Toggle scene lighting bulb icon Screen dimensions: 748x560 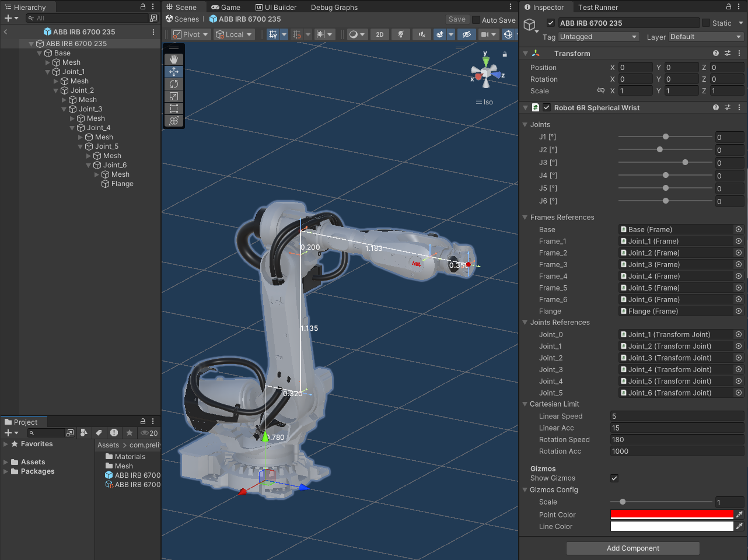400,34
